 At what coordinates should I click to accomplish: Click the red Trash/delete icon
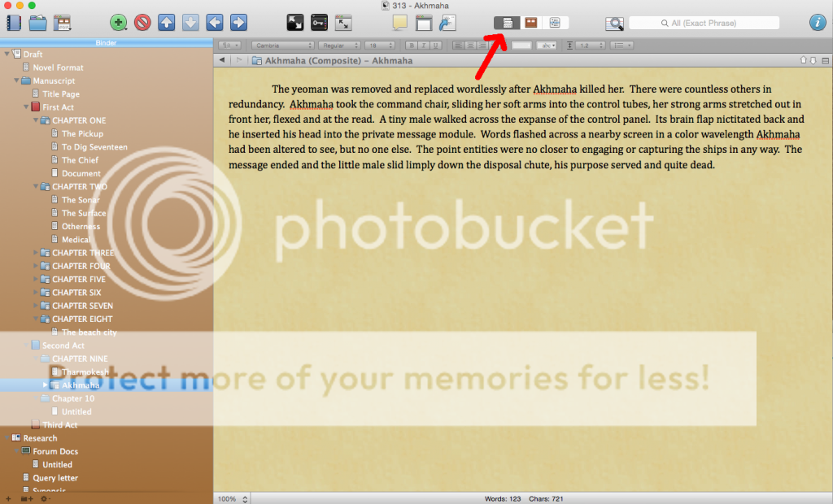tap(142, 22)
